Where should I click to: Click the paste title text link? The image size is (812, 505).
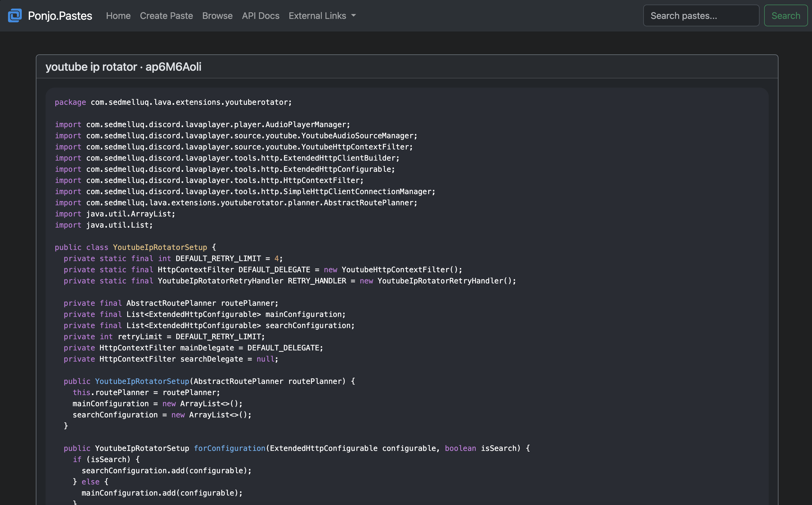pyautogui.click(x=123, y=66)
